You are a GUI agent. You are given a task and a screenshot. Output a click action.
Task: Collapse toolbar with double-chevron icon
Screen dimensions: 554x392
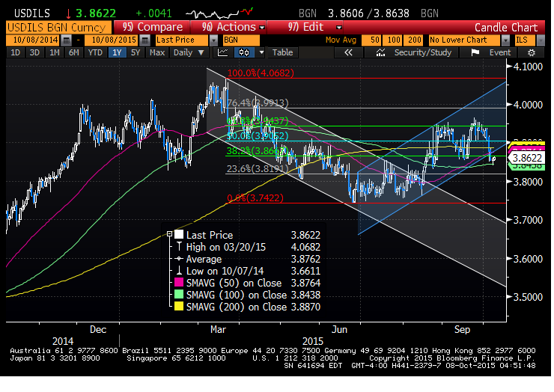click(348, 52)
